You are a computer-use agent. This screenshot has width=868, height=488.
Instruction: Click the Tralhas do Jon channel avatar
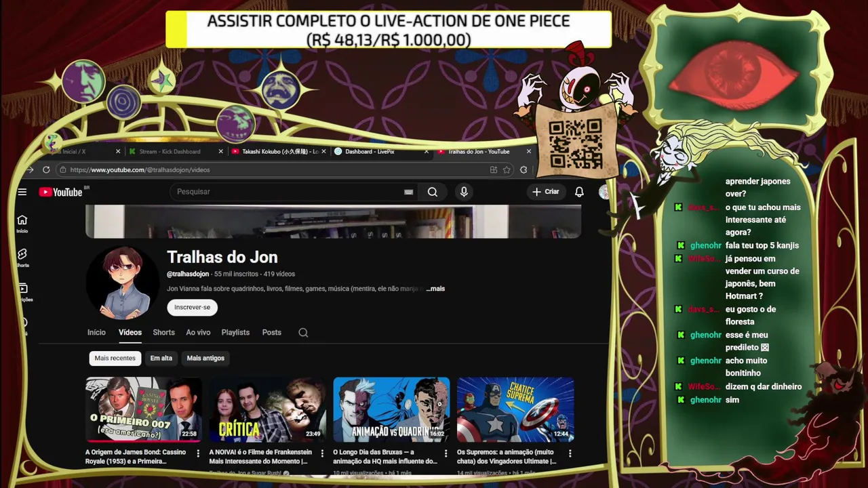(123, 283)
